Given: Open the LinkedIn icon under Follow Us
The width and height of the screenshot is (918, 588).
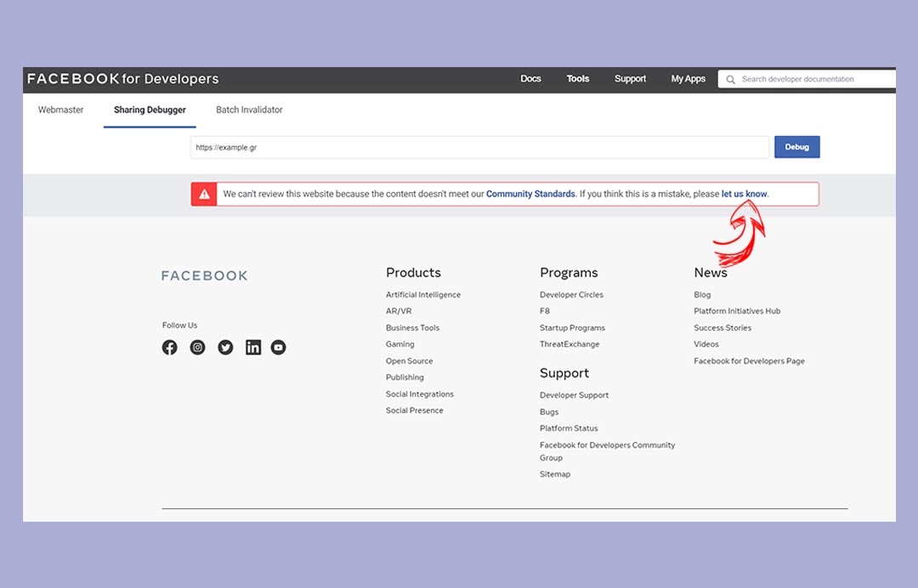Looking at the screenshot, I should tap(253, 348).
